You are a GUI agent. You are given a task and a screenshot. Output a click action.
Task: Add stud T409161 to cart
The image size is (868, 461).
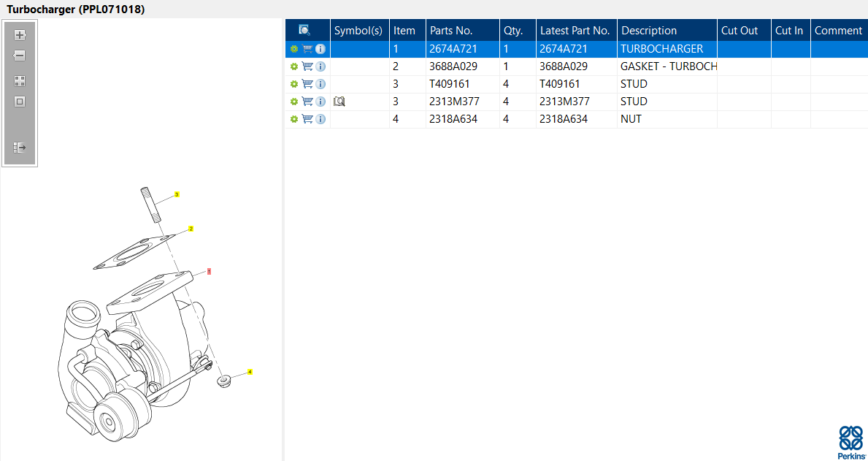(x=308, y=84)
